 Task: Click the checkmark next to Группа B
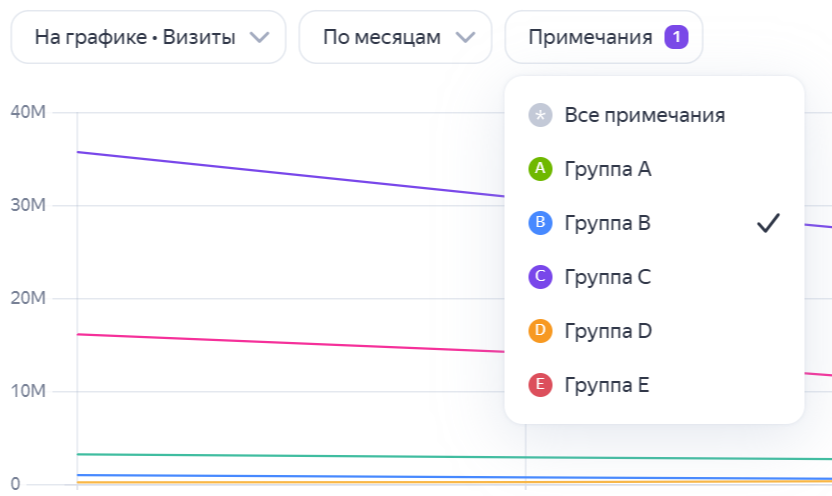pos(768,223)
